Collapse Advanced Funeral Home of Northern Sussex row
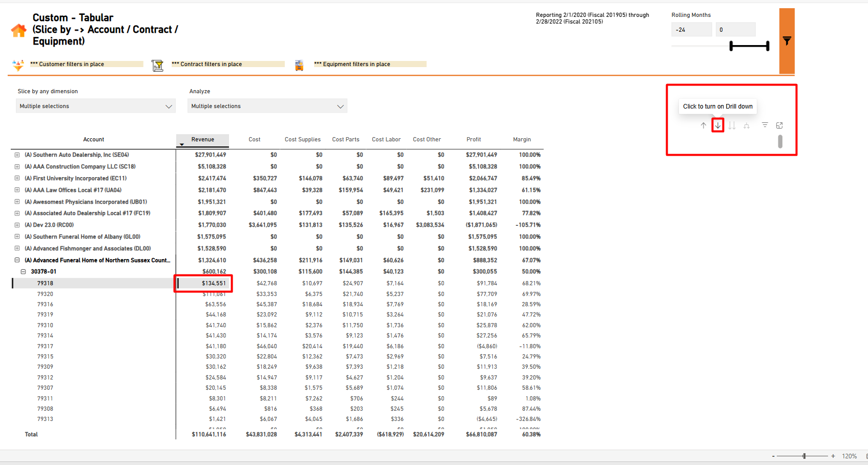The height and width of the screenshot is (465, 868). (17, 260)
